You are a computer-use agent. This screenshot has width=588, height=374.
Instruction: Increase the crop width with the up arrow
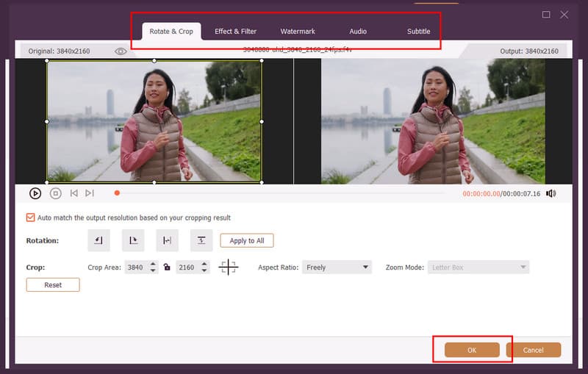coord(153,264)
